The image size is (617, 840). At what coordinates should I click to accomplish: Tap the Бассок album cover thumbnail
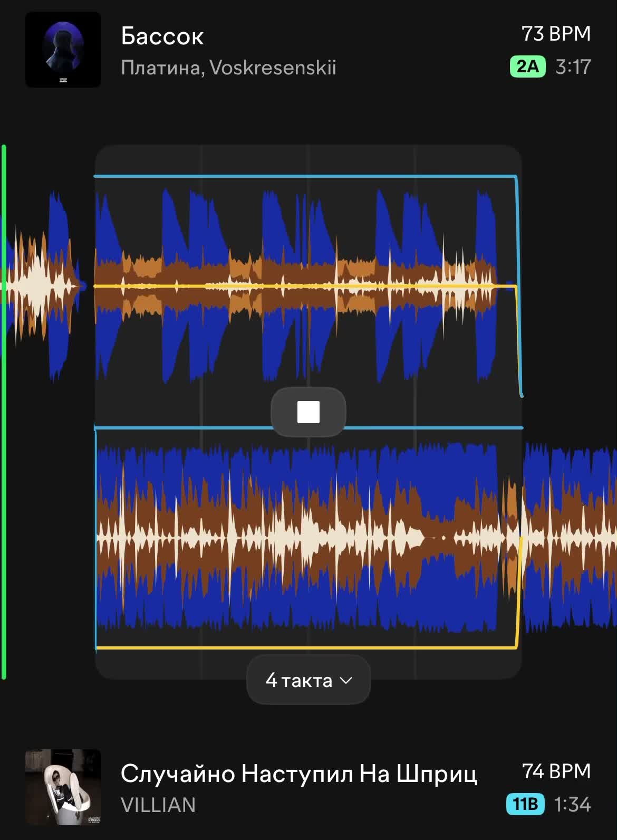(63, 50)
